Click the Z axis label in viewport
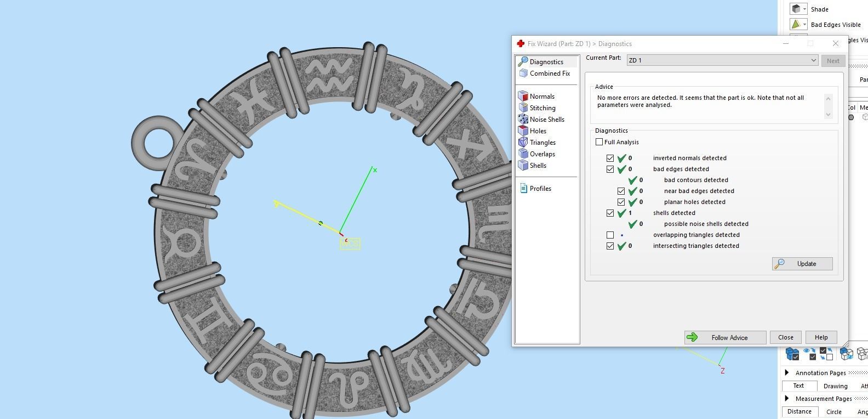The image size is (868, 419). tap(722, 371)
